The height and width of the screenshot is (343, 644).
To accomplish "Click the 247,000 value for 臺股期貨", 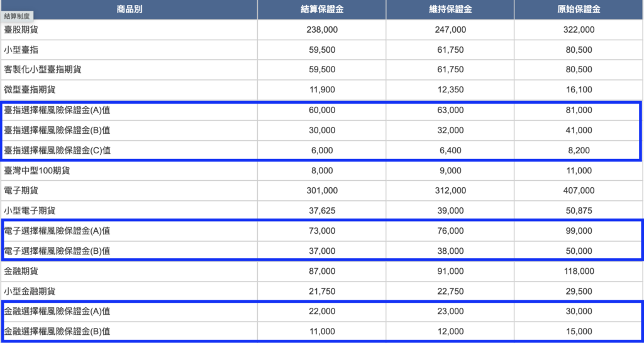I will tap(450, 30).
